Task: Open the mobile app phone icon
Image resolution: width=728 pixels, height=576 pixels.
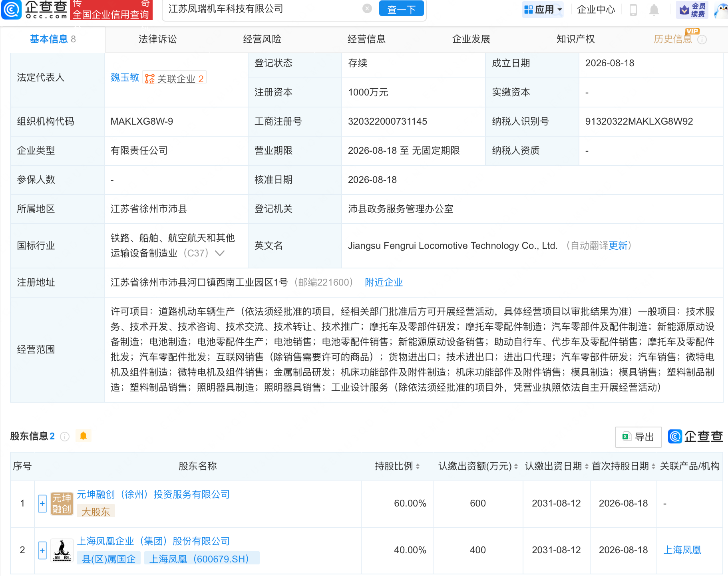Action: pyautogui.click(x=633, y=10)
